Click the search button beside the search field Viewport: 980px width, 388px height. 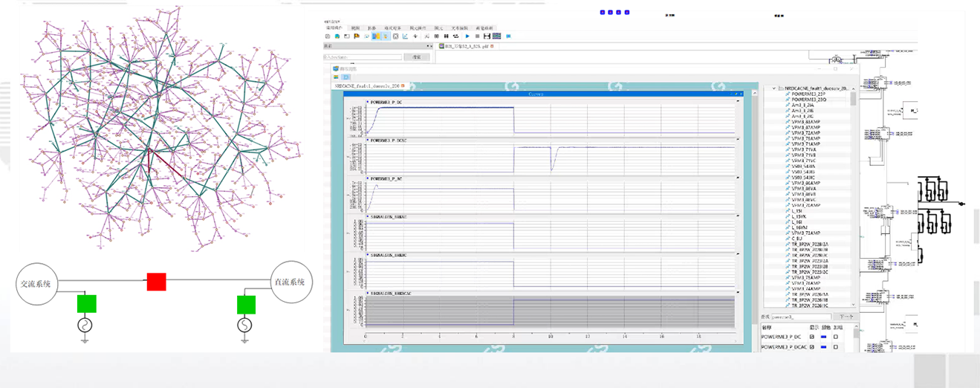click(x=416, y=56)
